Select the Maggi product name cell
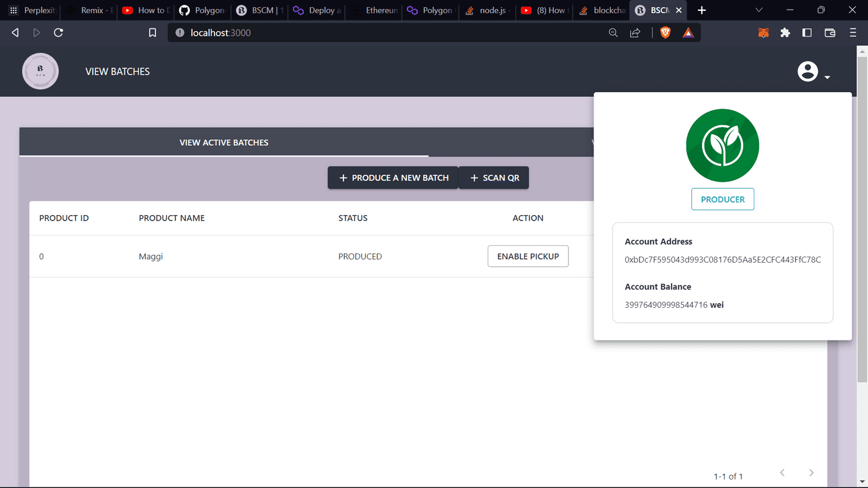This screenshot has width=868, height=488. [x=151, y=256]
